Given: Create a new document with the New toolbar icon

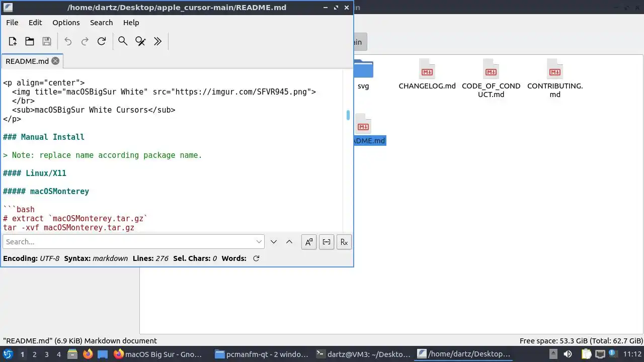Looking at the screenshot, I should point(13,42).
